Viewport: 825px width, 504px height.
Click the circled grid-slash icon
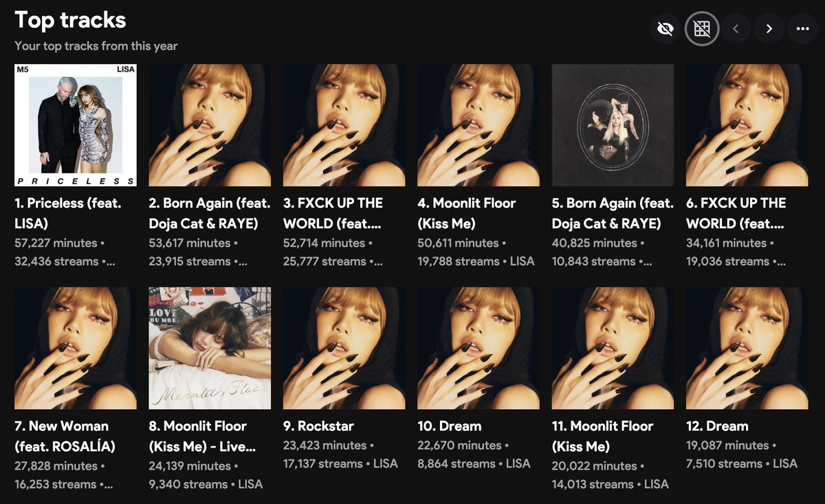pos(701,28)
